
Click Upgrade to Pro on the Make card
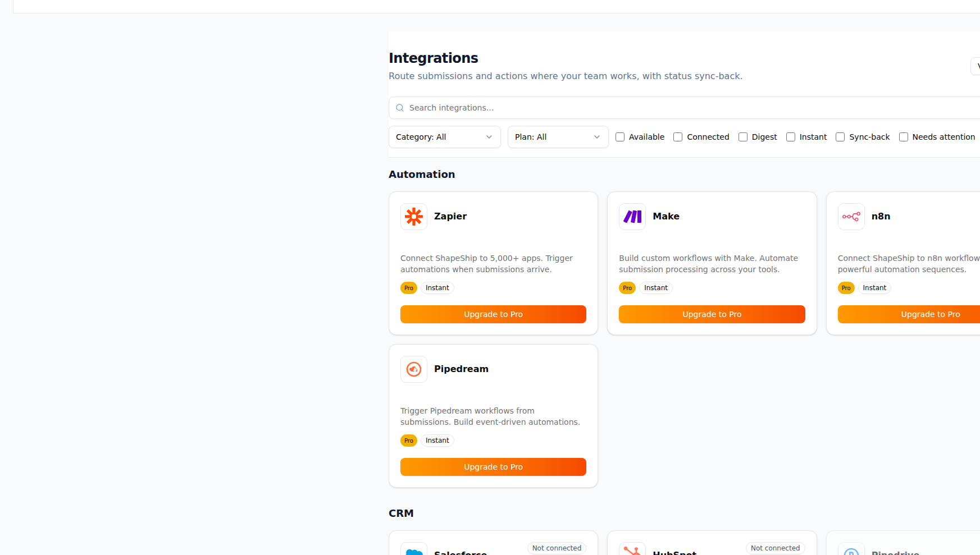(x=712, y=314)
